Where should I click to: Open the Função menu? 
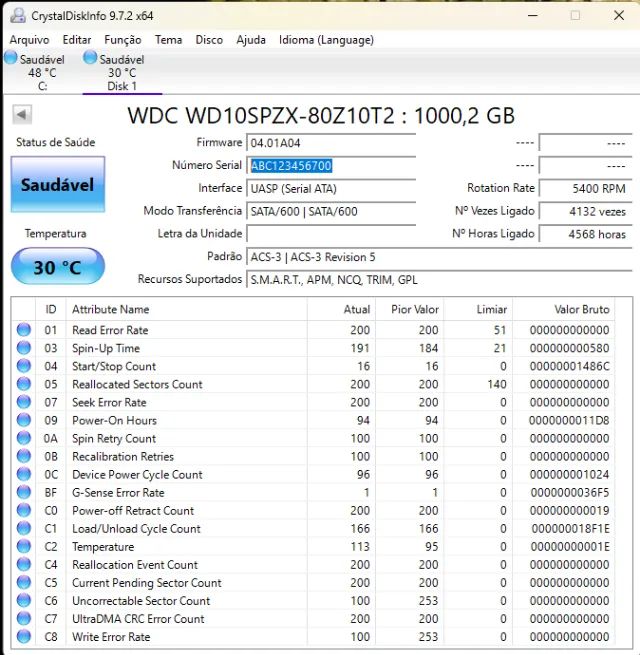[123, 40]
